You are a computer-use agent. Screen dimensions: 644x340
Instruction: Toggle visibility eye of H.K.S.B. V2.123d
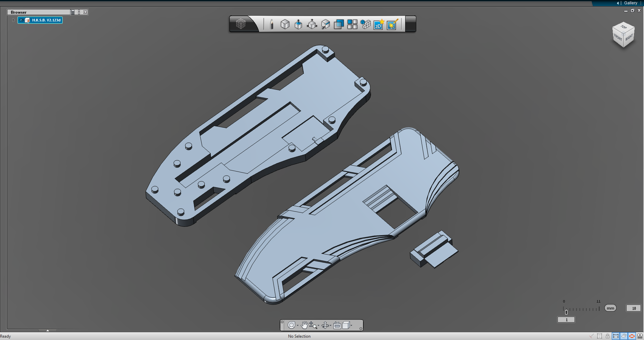pyautogui.click(x=21, y=20)
